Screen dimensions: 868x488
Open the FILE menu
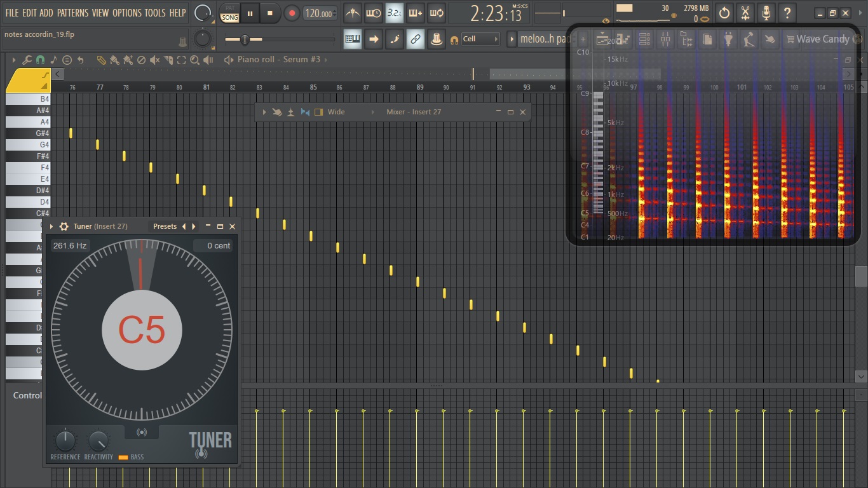(x=11, y=13)
